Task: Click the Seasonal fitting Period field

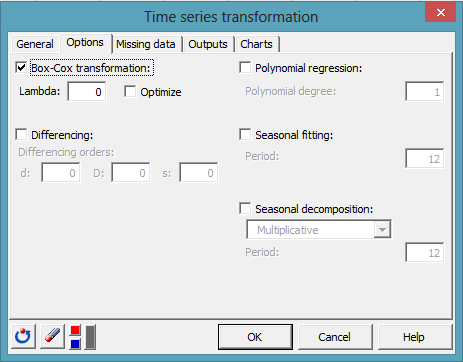Action: 425,158
